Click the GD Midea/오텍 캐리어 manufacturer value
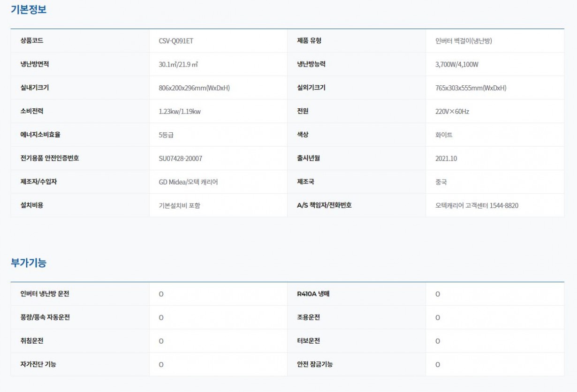This screenshot has height=392, width=577. 188,182
